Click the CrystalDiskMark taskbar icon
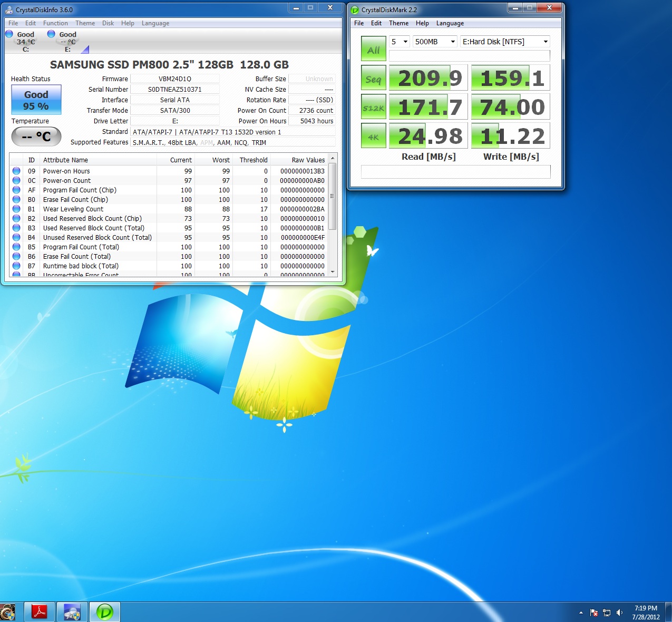This screenshot has height=622, width=672. (105, 612)
